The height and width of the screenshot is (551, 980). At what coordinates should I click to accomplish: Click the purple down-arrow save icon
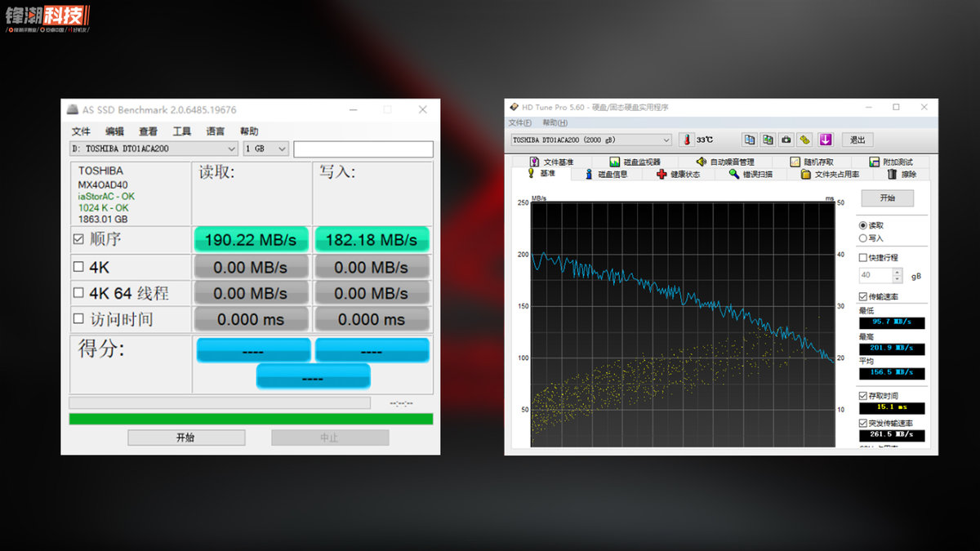coord(826,140)
